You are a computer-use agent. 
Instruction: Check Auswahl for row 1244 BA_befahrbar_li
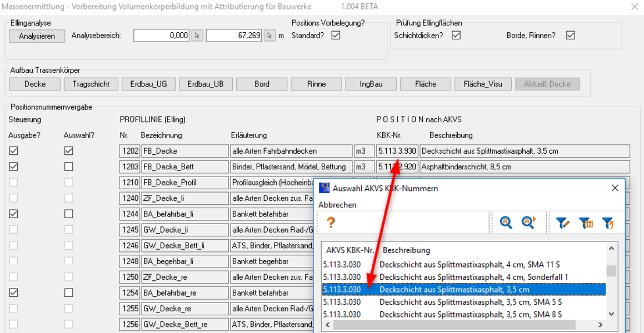(68, 214)
